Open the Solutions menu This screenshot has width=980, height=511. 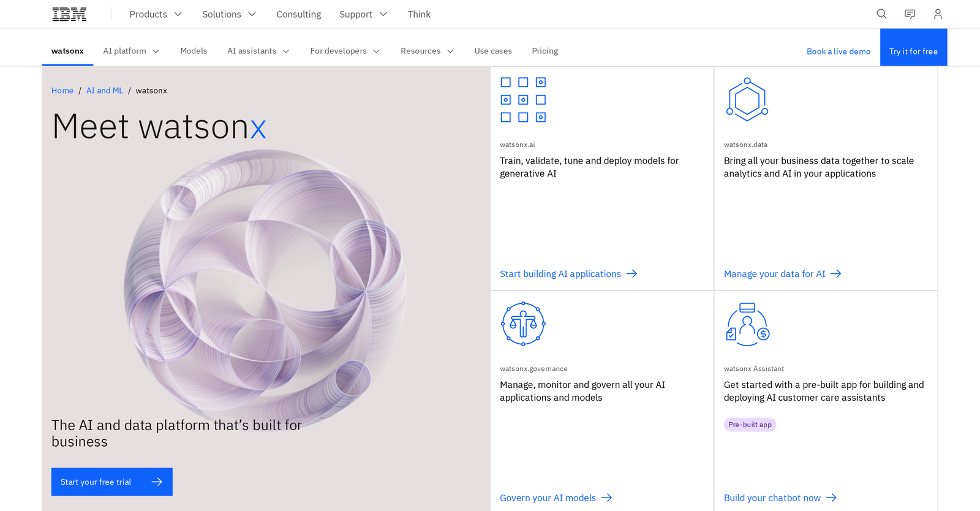(229, 14)
